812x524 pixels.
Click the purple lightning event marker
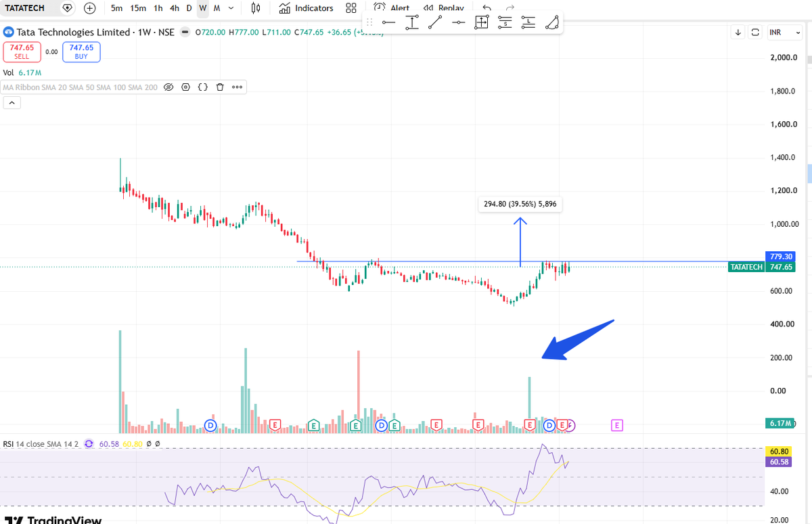(570, 425)
